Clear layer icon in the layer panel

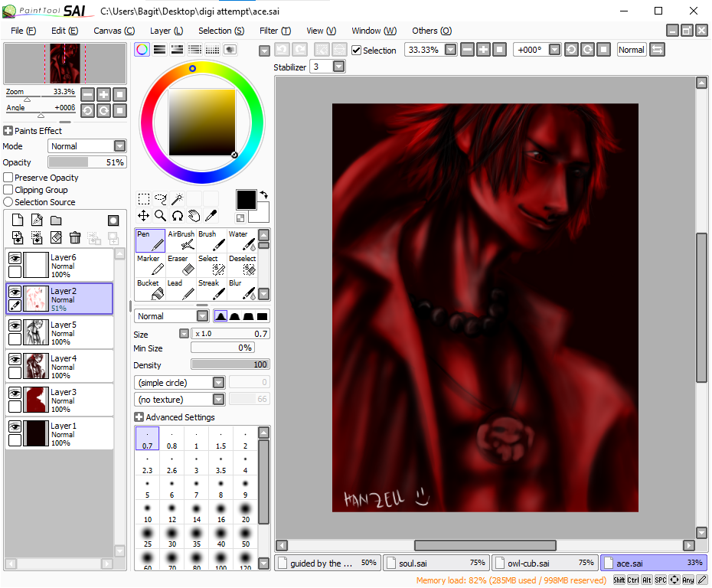[56, 237]
